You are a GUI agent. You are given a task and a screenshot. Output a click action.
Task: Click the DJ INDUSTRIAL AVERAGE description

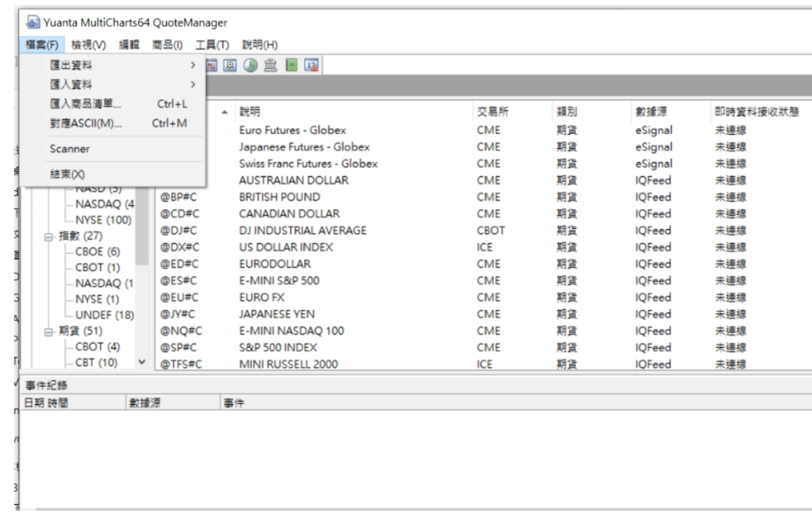pos(302,231)
